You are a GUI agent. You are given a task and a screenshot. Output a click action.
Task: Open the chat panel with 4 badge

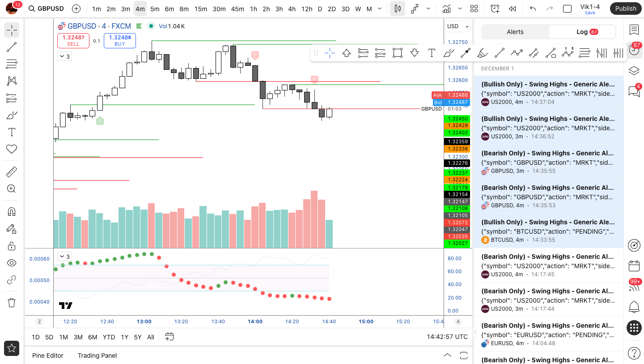coord(634,91)
